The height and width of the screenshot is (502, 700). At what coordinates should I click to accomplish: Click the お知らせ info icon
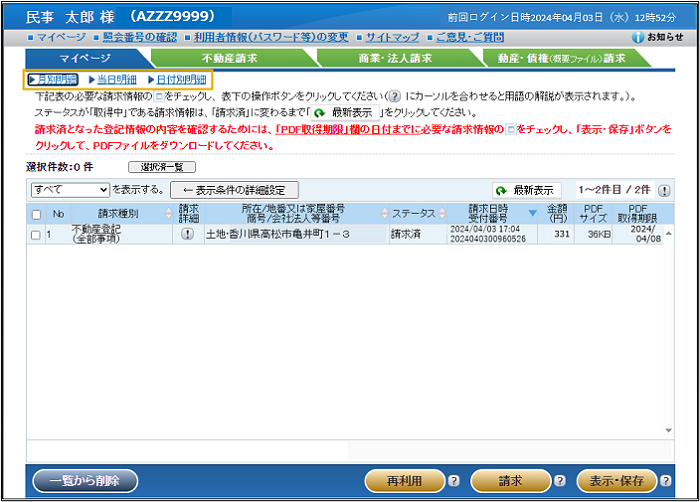[638, 37]
